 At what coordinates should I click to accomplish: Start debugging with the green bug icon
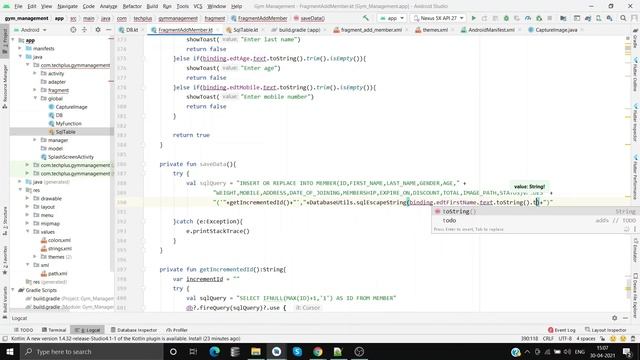click(x=506, y=18)
